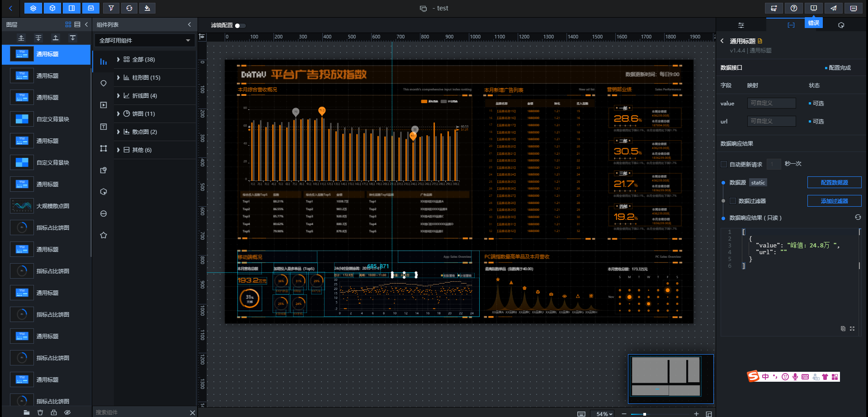Create layer group folder icon
This screenshot has width=868, height=417.
tap(27, 412)
